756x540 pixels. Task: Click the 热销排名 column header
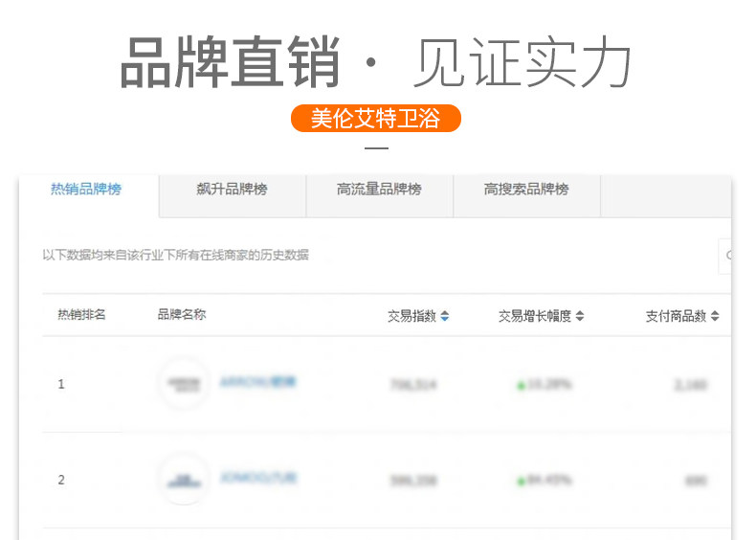tap(81, 315)
